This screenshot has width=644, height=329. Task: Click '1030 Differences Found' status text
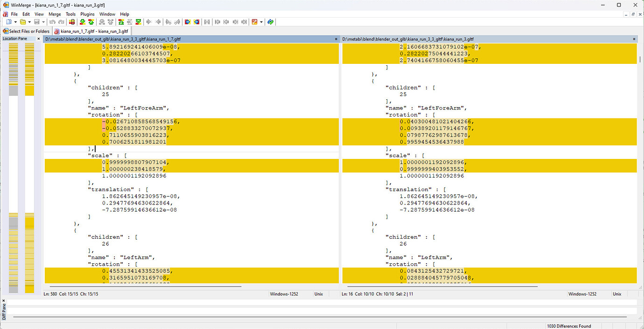click(x=569, y=326)
